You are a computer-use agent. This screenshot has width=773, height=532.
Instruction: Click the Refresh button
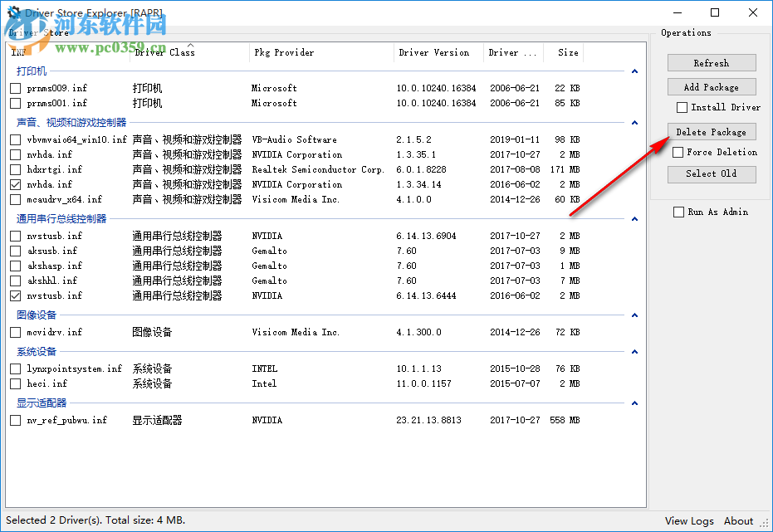711,62
